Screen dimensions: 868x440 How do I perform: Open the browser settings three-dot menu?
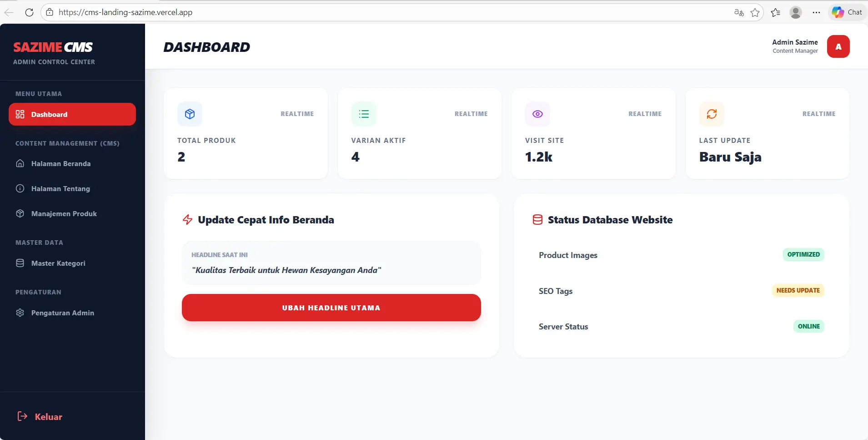pyautogui.click(x=816, y=12)
